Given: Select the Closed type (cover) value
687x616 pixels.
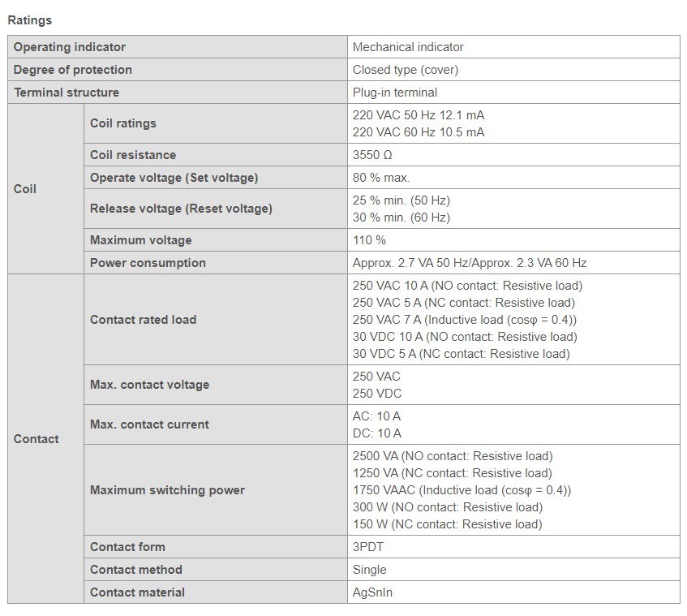Looking at the screenshot, I should (x=406, y=70).
